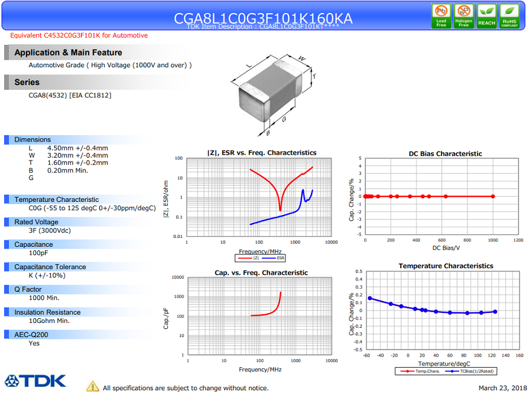The image size is (532, 395).
Task: Click the blue ESR legend entry
Action: tap(273, 258)
